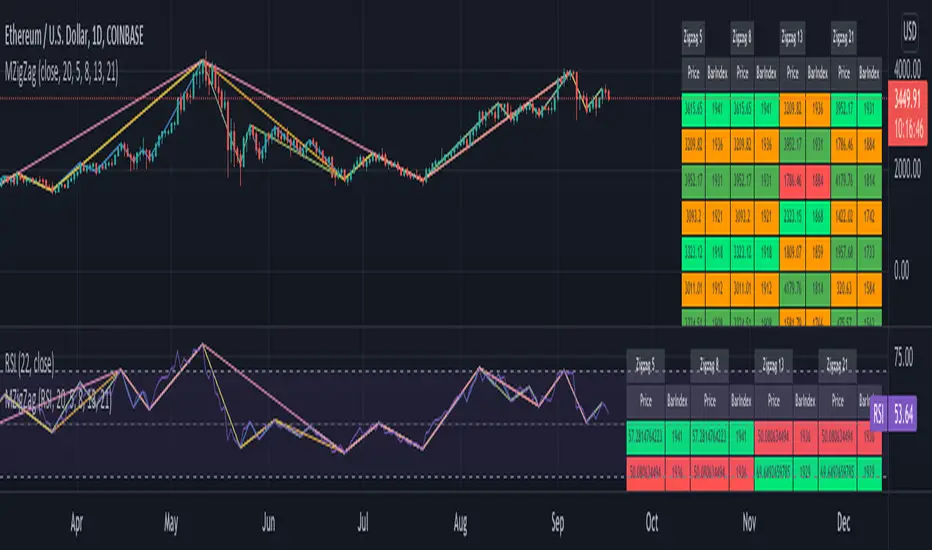Select the MZigZag (RSI, 20, 5, 8, 13, 21) legend
The height and width of the screenshot is (550, 932).
58,400
